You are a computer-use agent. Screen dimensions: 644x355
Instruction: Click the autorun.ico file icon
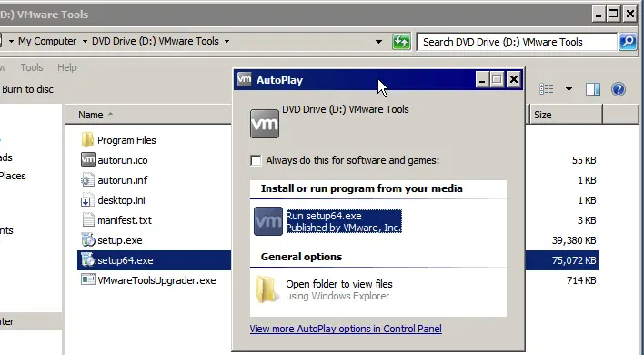tap(88, 160)
